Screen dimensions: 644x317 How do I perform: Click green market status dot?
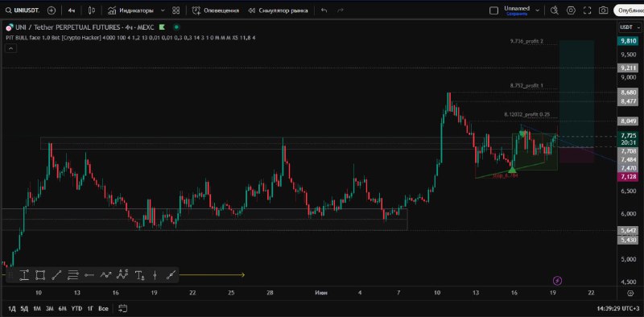176,27
